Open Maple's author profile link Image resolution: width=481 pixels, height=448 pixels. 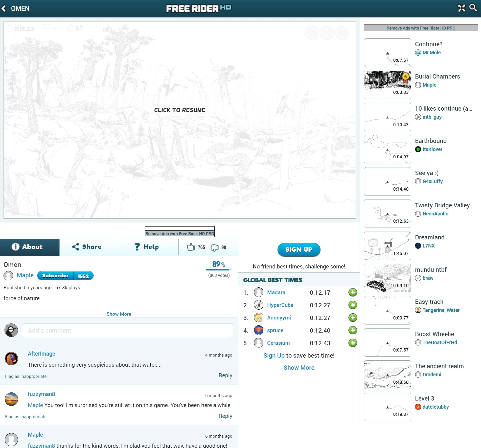click(x=25, y=275)
